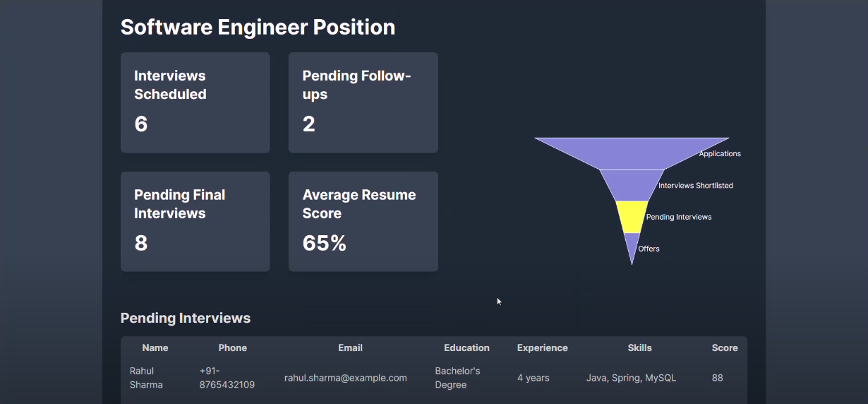Screen dimensions: 868x404
Task: Click the Phone column header
Action: (233, 347)
